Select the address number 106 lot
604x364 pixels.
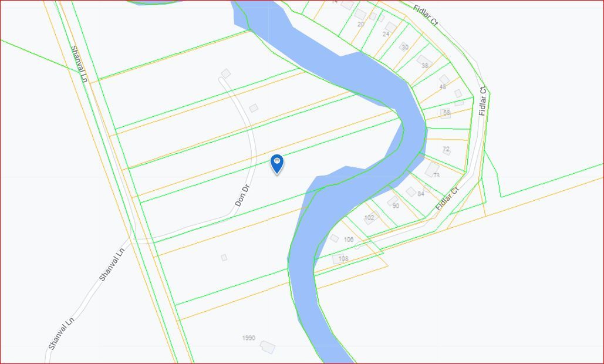pyautogui.click(x=349, y=239)
